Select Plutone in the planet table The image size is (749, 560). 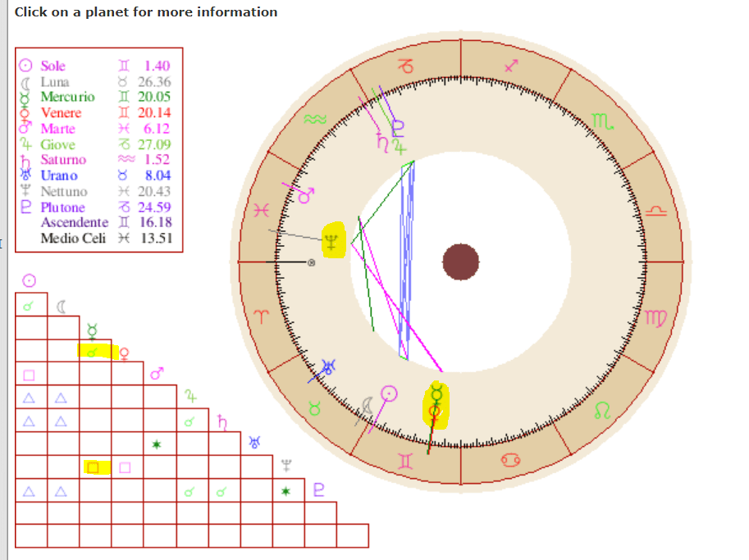click(64, 207)
